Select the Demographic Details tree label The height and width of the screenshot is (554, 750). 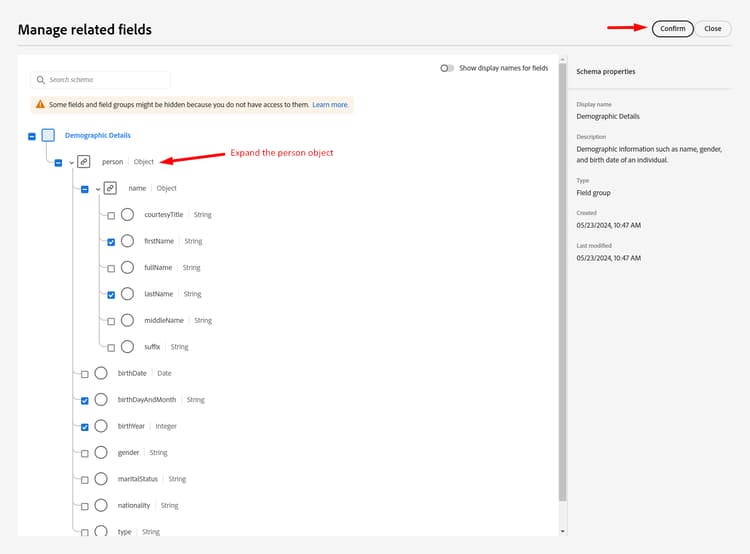coord(98,135)
